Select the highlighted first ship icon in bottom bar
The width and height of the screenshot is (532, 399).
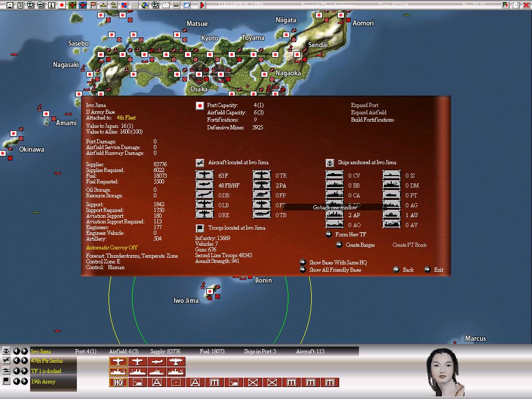pyautogui.click(x=118, y=372)
